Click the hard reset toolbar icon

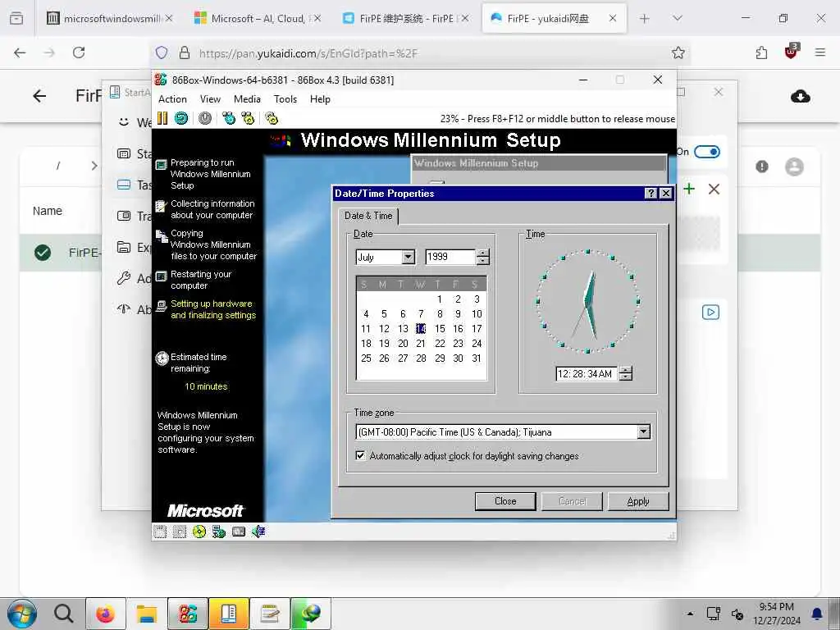181,118
